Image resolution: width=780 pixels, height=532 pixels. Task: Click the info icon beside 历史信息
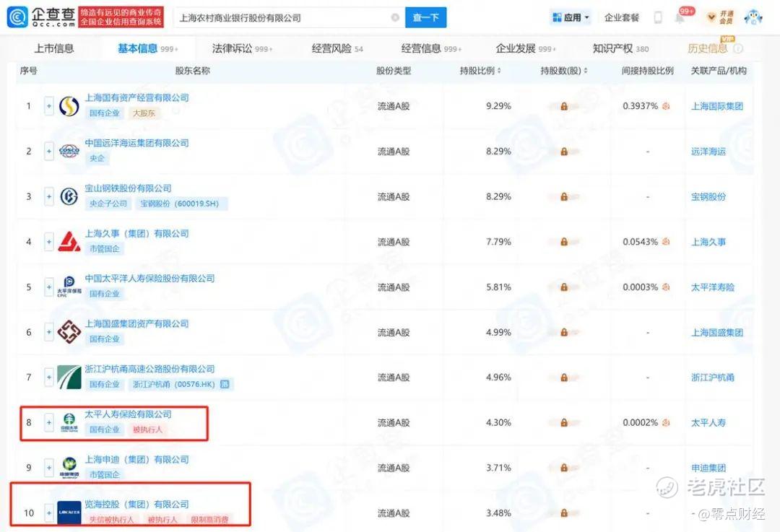739,49
